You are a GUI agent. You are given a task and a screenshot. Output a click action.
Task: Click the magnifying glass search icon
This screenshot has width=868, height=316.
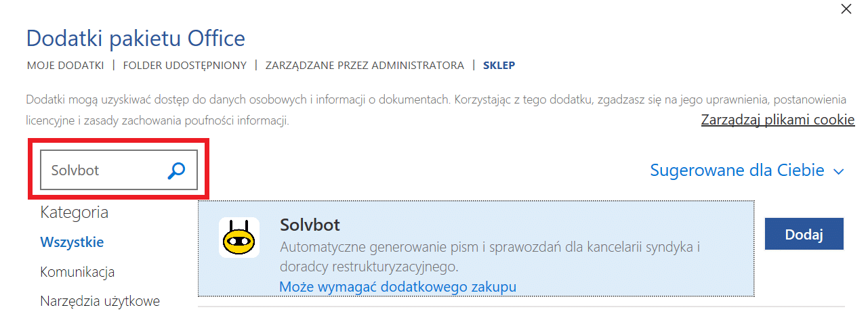click(176, 171)
